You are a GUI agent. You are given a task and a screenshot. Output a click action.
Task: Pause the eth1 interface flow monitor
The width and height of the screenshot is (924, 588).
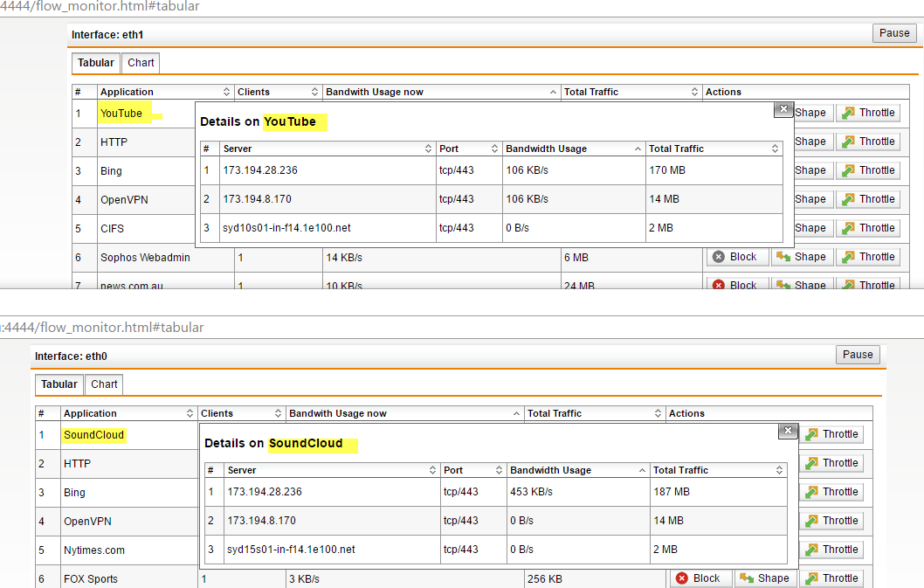pyautogui.click(x=894, y=33)
